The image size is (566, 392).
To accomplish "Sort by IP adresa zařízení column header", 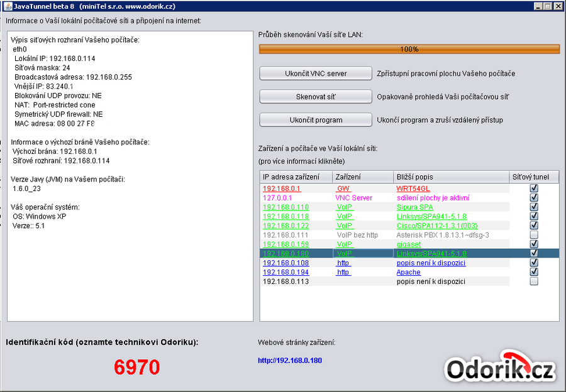I will [295, 177].
